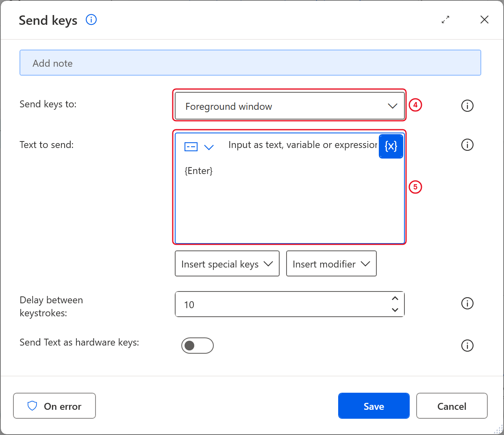Click the {Enter} text in the text area

coord(199,171)
